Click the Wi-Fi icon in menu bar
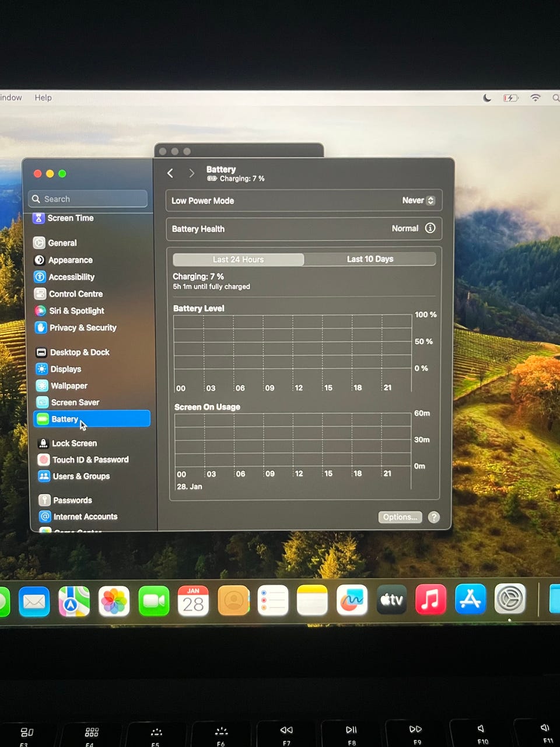Screen dimensions: 560x747 tap(535, 98)
